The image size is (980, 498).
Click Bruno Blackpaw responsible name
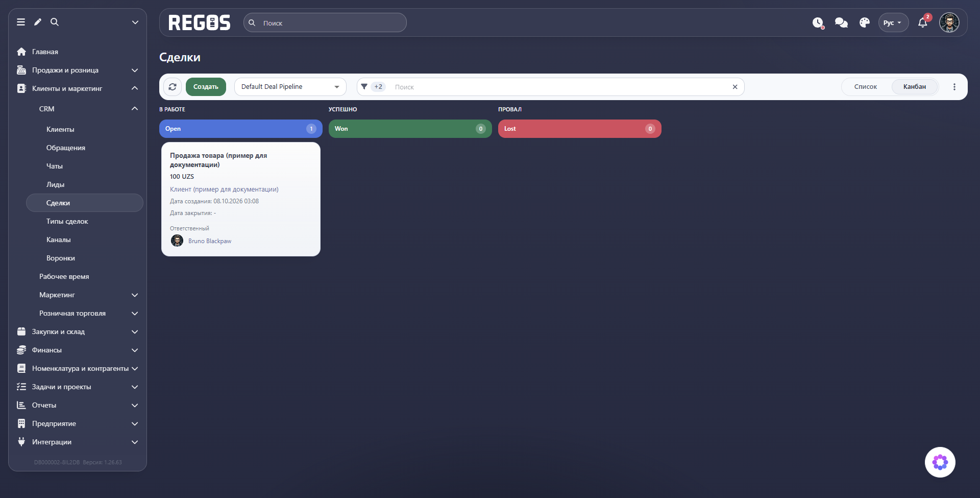coord(210,241)
